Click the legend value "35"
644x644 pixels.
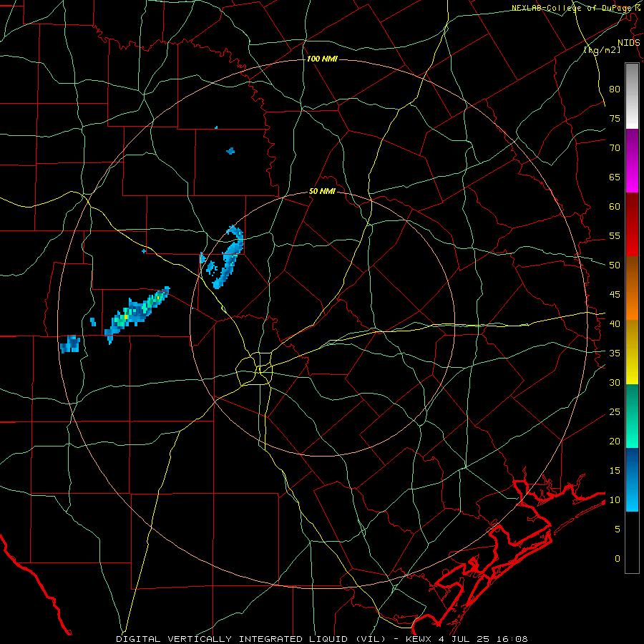615,353
